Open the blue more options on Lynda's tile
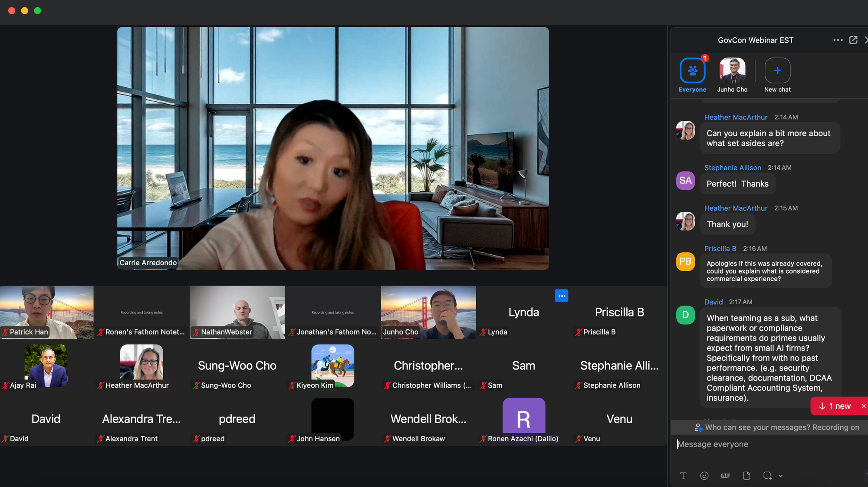The width and height of the screenshot is (868, 487). coord(562,296)
